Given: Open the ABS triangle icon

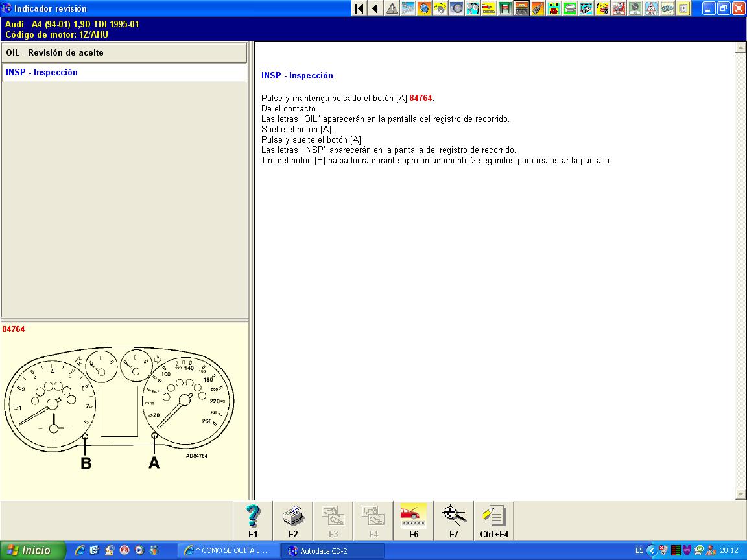Looking at the screenshot, I should pos(651,8).
